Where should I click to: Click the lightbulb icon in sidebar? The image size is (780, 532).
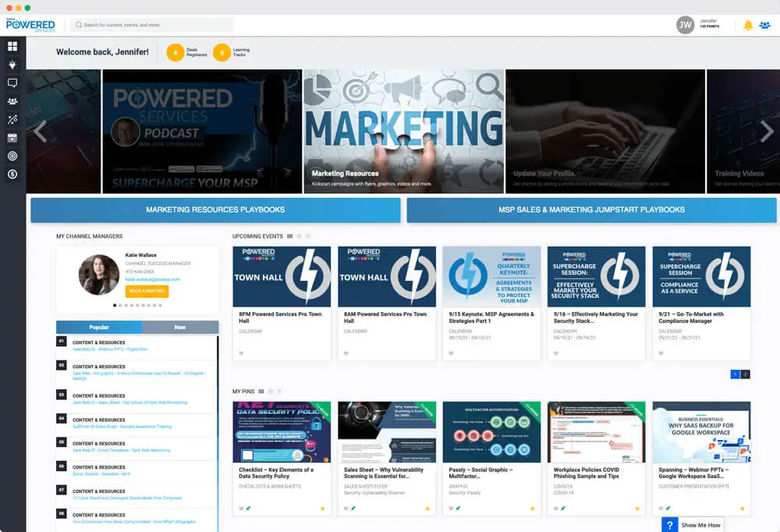point(12,65)
